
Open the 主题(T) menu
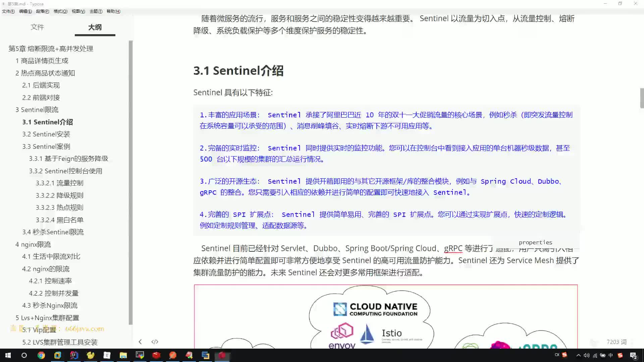(x=96, y=11)
